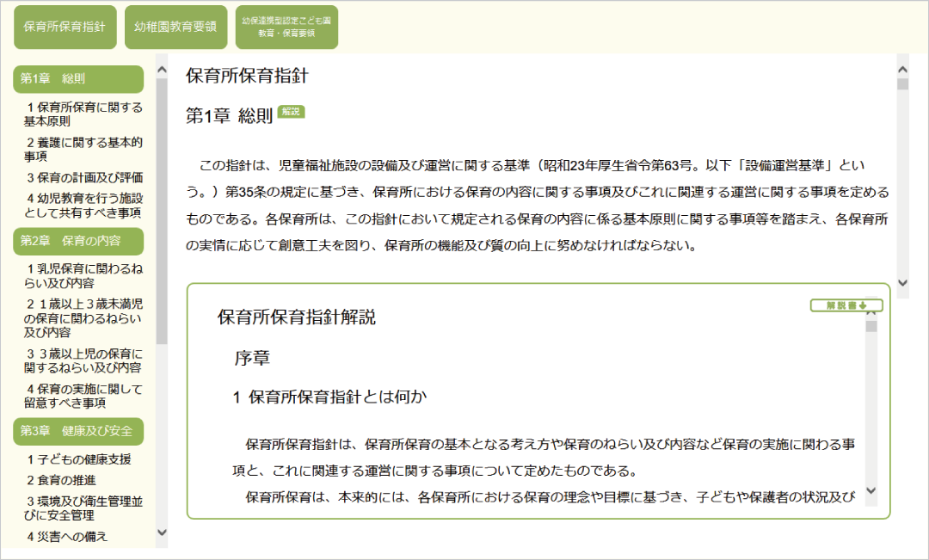
Task: Open 3 保育の計画及び評価
Action: coord(84,178)
